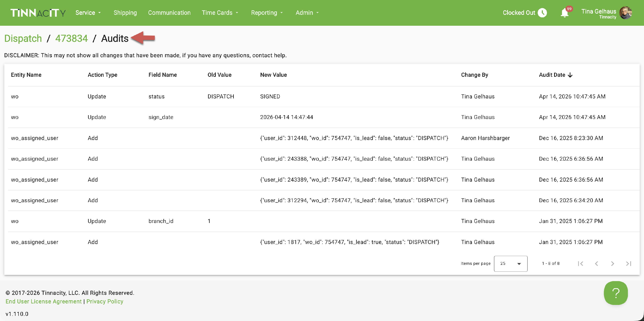The height and width of the screenshot is (321, 644).
Task: Click the Clocked Out clock icon
Action: tap(542, 13)
